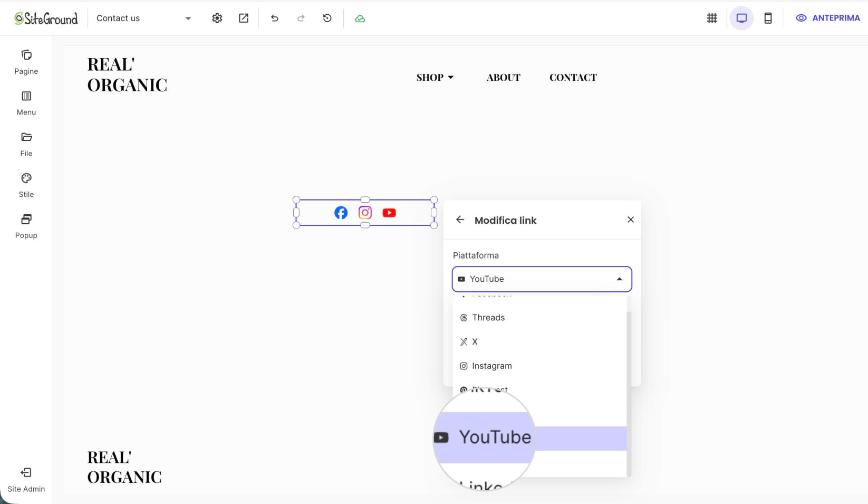The height and width of the screenshot is (504, 868).
Task: Choose Instagram from platform list
Action: coord(539,366)
